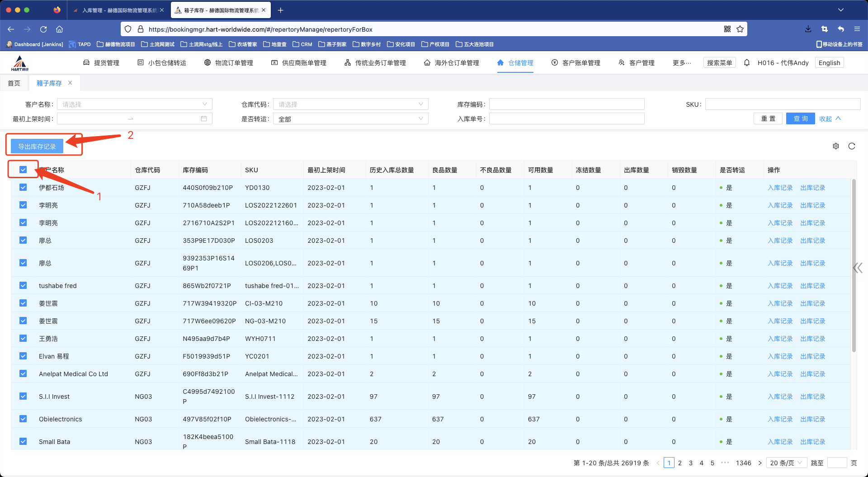Open the notification bell
This screenshot has width=868, height=477.
click(747, 63)
